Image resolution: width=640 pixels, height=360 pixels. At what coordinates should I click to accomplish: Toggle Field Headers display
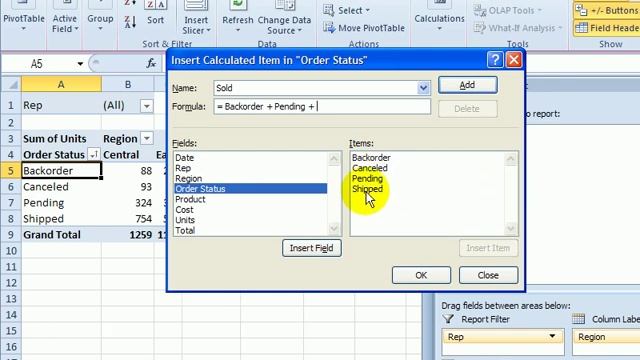[607, 28]
